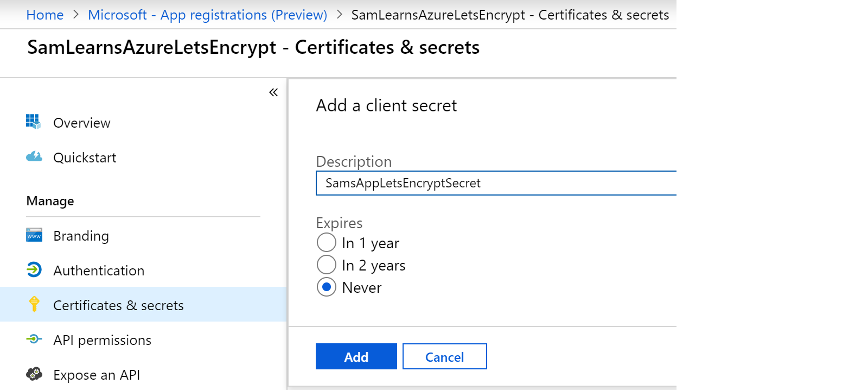This screenshot has width=868, height=390.
Task: Click the Certificates & secrets key icon
Action: 34,304
